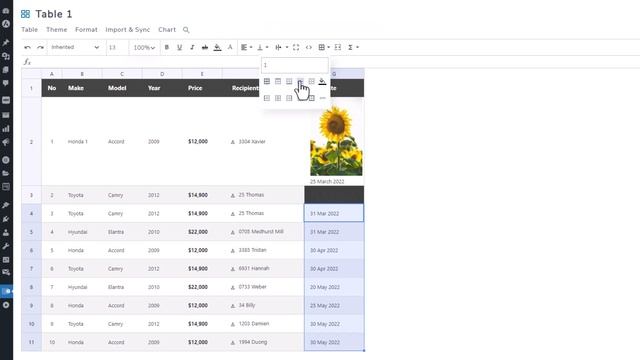Click the download icon beside 1994 Duong
The width and height of the screenshot is (640, 360).
coord(233,343)
